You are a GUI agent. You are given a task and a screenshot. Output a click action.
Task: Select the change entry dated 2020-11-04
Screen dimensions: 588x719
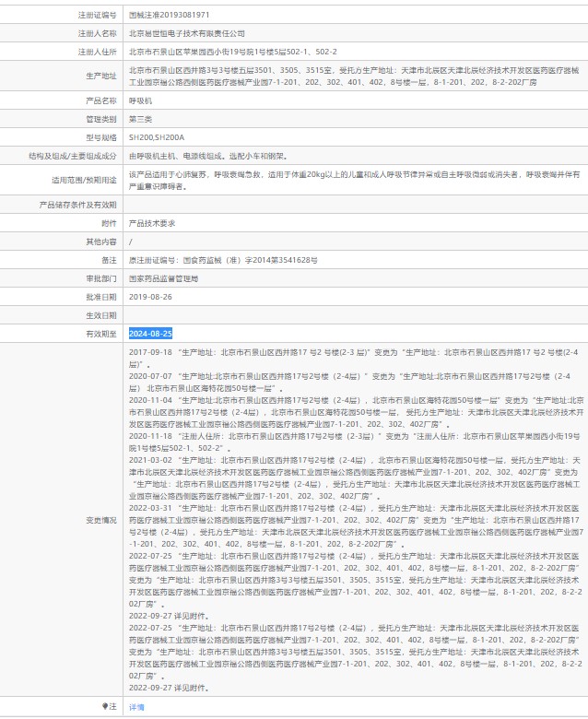(x=357, y=412)
